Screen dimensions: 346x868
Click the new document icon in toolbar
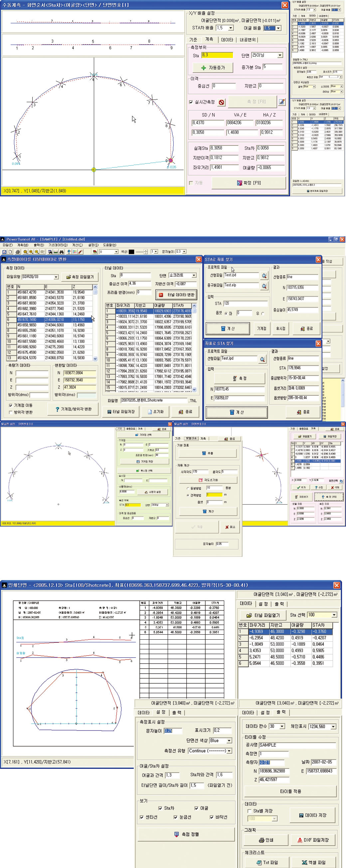[x=10, y=252]
